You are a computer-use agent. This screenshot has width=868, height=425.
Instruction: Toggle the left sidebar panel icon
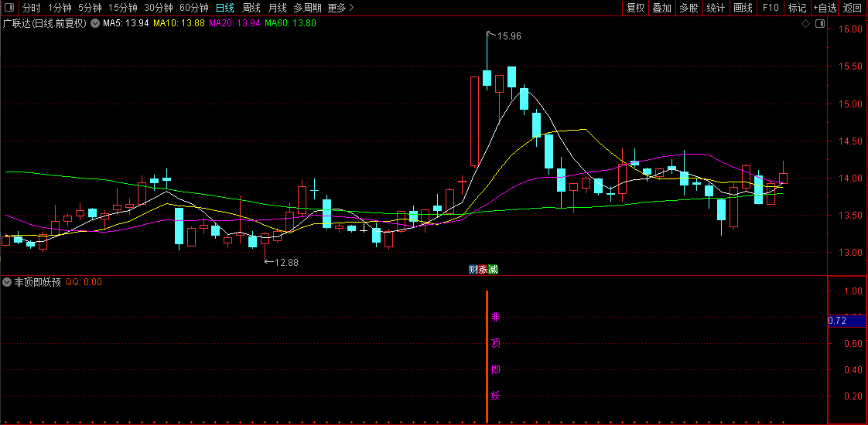pyautogui.click(x=8, y=8)
